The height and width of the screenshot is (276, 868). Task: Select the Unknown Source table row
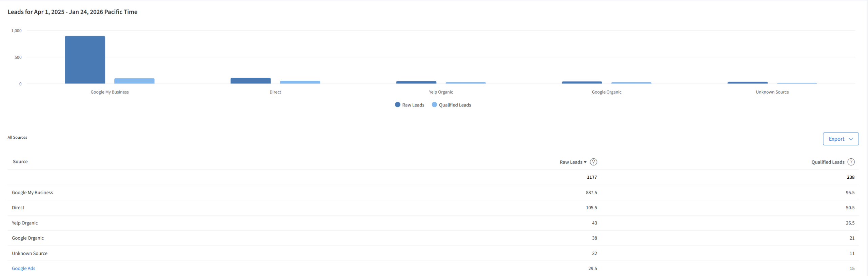click(x=30, y=253)
